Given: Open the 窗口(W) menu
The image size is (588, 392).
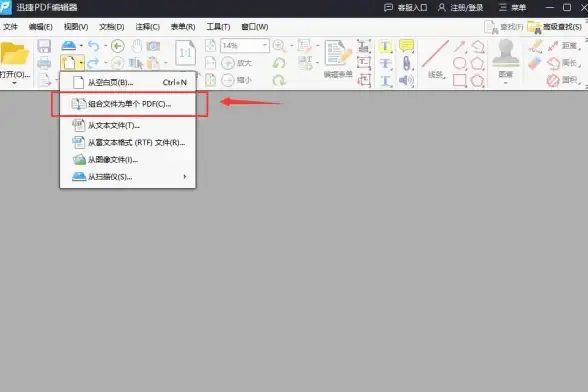Looking at the screenshot, I should point(255,27).
